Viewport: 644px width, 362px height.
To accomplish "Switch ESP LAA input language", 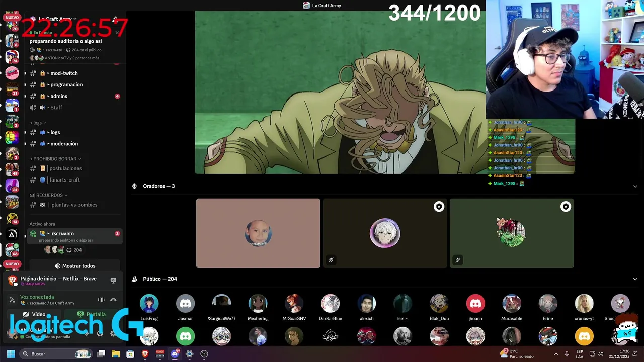I will pos(580,354).
